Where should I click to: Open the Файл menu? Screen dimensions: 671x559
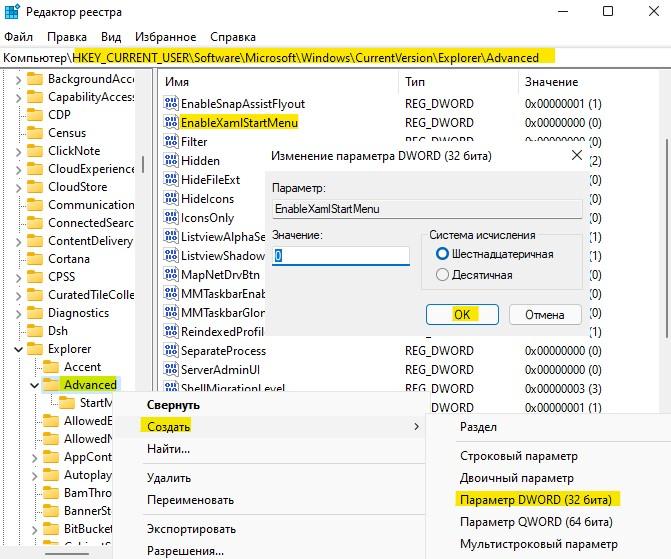pyautogui.click(x=18, y=37)
